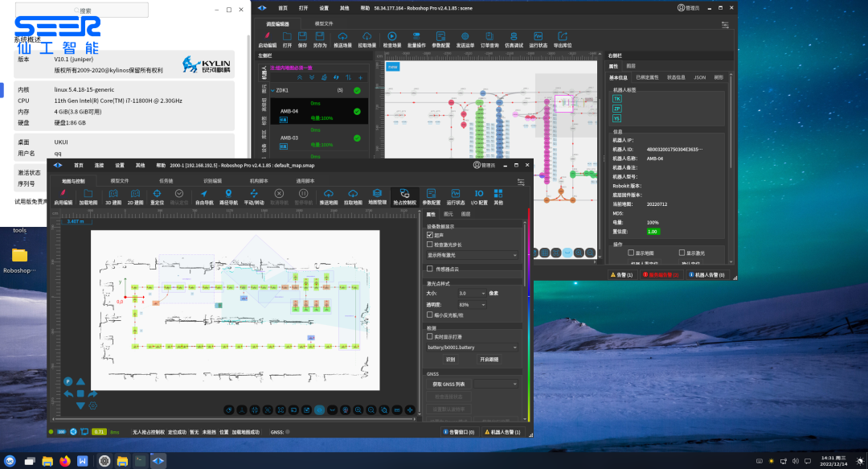Click 拉取地图 in the default_map window
The image size is (868, 469).
click(x=353, y=197)
